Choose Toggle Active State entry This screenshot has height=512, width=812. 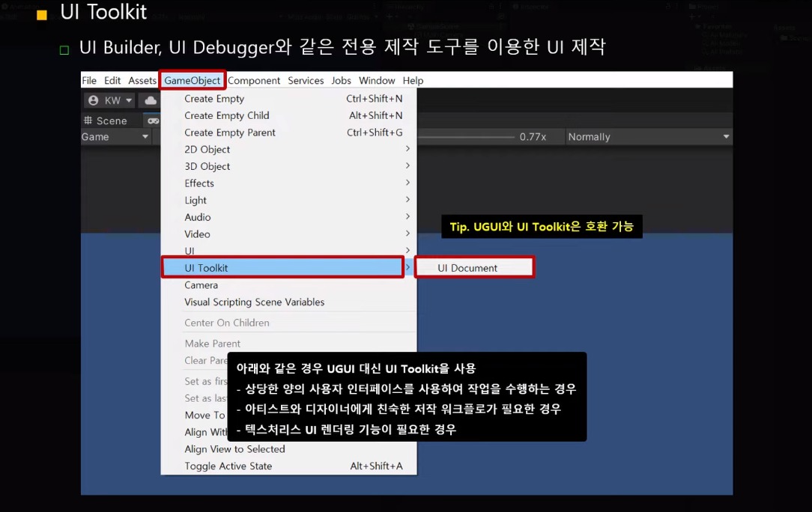click(288, 466)
